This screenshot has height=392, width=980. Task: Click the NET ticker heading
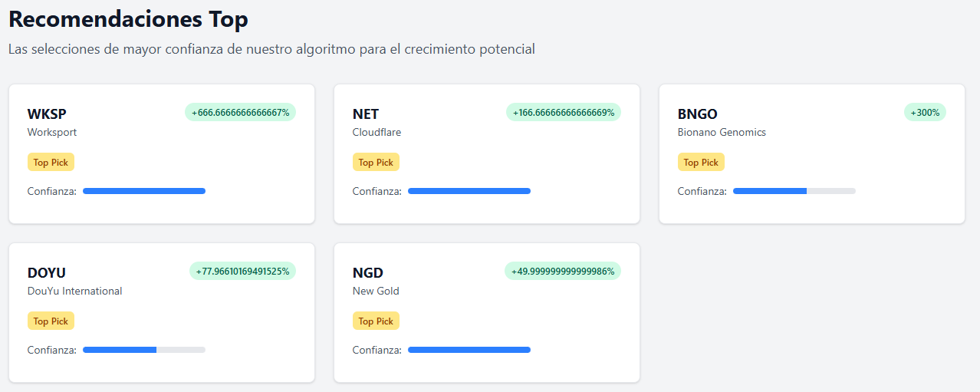(366, 114)
